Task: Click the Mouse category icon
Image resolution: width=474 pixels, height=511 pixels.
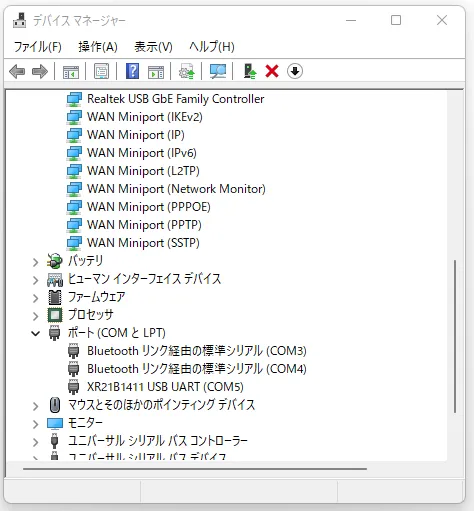Action: click(x=55, y=405)
